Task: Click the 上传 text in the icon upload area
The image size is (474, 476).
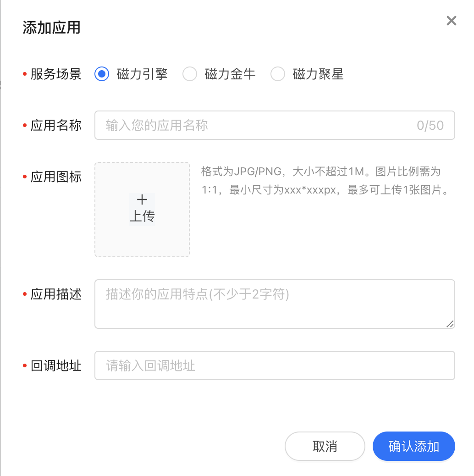Action: [142, 216]
